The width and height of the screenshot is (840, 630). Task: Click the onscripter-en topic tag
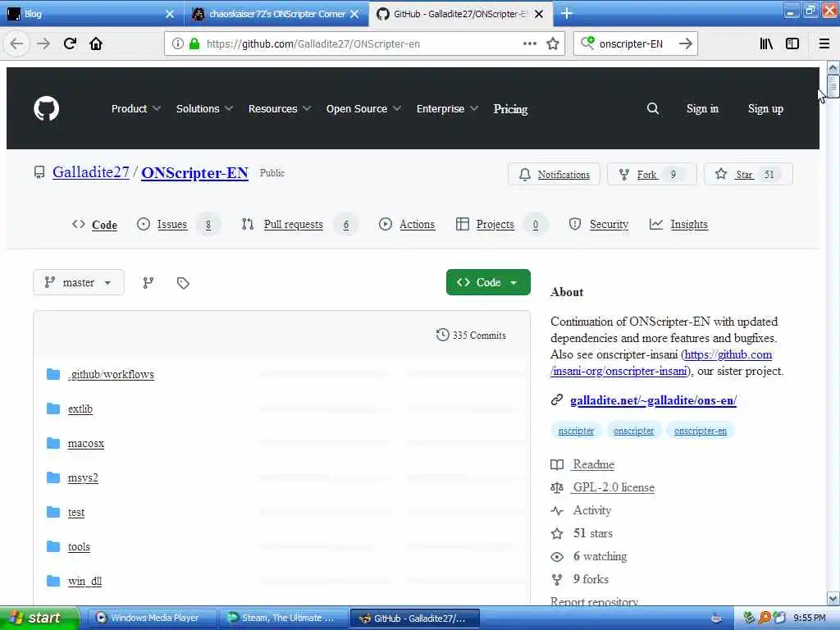(x=701, y=431)
